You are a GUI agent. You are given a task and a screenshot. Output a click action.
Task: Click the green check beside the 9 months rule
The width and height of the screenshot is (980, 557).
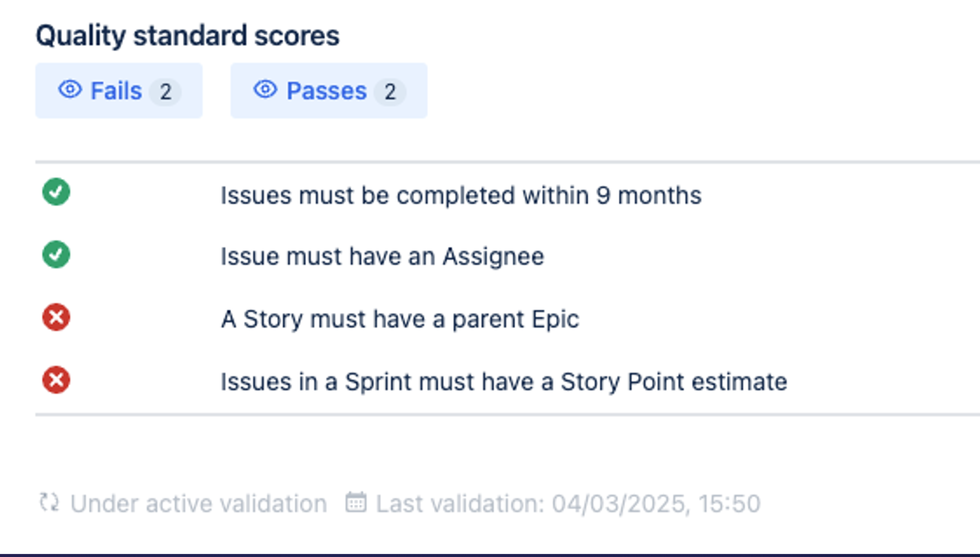tap(56, 192)
